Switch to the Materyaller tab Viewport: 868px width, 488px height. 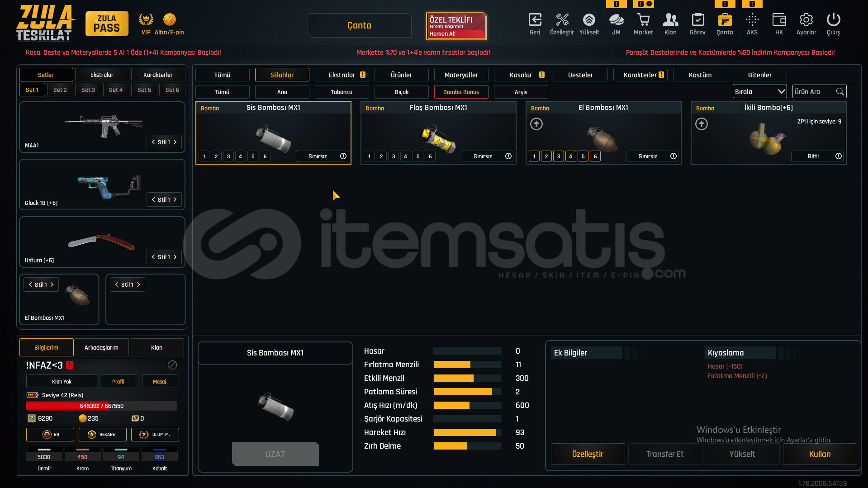(x=461, y=75)
